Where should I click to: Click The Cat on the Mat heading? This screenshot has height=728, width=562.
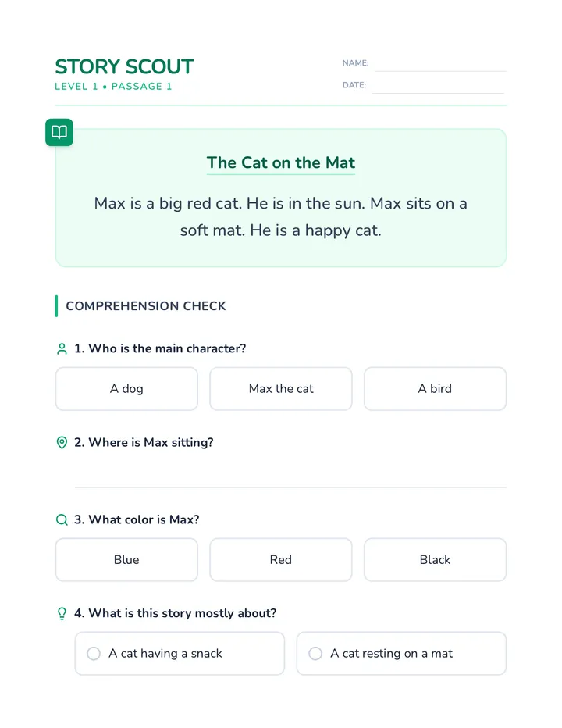[281, 162]
